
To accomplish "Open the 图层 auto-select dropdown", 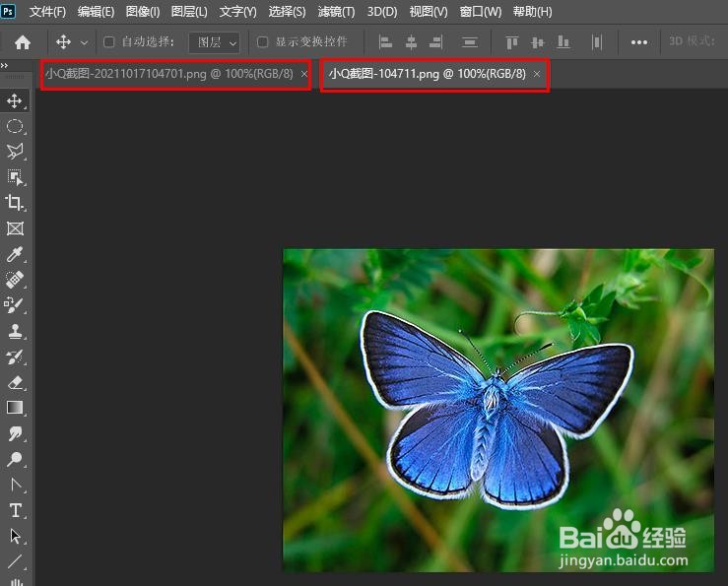I will point(215,42).
